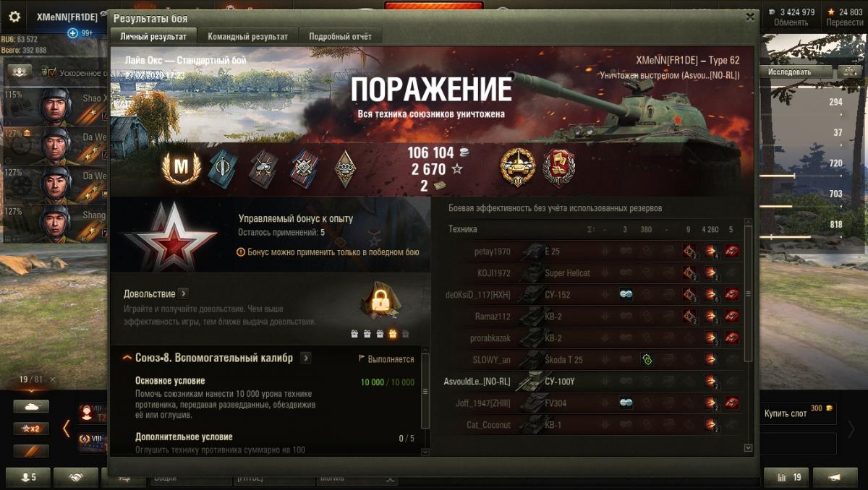Viewport: 868px width, 490px height.
Task: Open the Подробный отчёт tab
Action: click(x=340, y=36)
